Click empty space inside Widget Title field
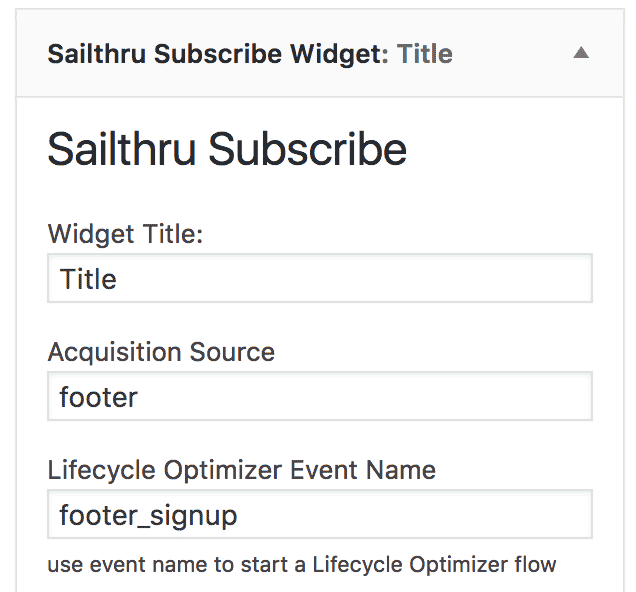Viewport: 636px width, 592px height. [x=400, y=278]
